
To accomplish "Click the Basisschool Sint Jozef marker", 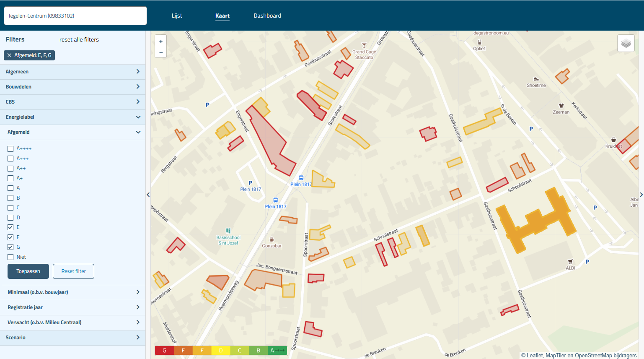I will [x=228, y=231].
